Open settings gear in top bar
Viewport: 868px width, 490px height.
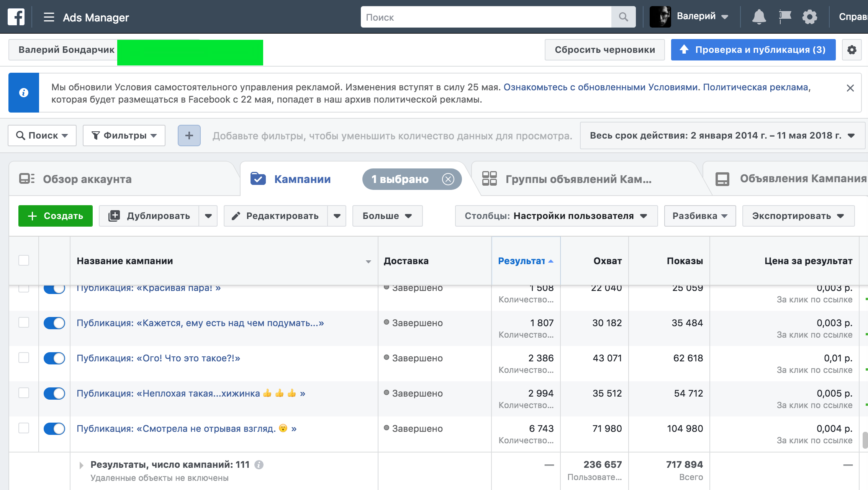809,17
